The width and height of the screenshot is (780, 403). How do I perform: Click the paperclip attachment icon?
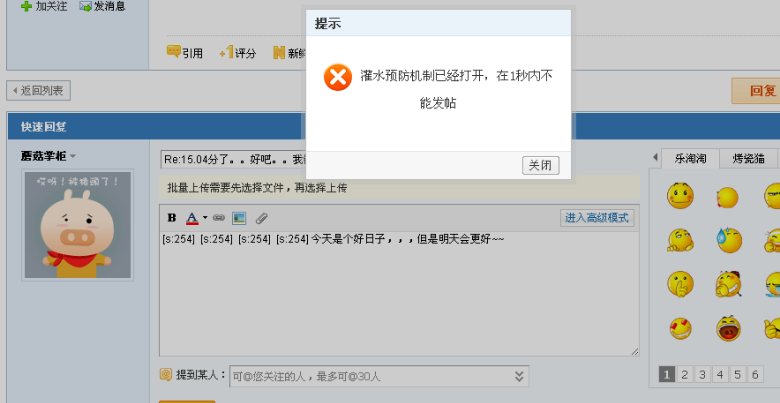pyautogui.click(x=262, y=218)
